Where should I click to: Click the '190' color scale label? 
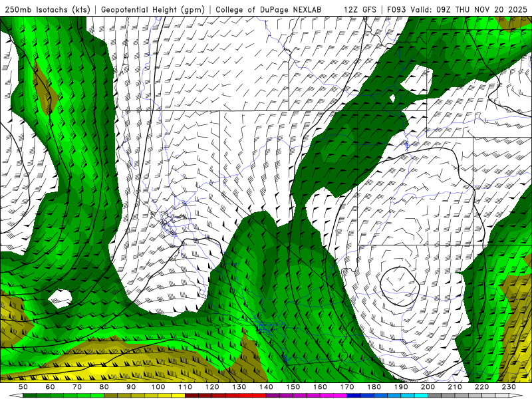[401, 387]
